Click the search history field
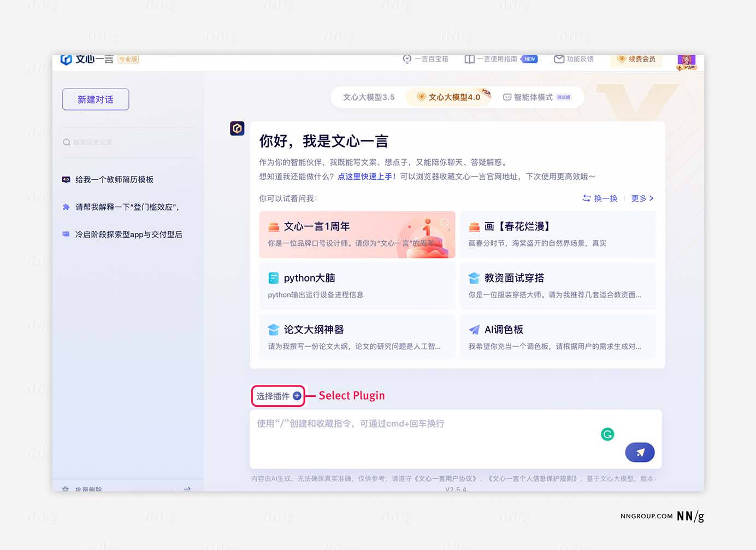The image size is (756, 550). click(x=128, y=142)
